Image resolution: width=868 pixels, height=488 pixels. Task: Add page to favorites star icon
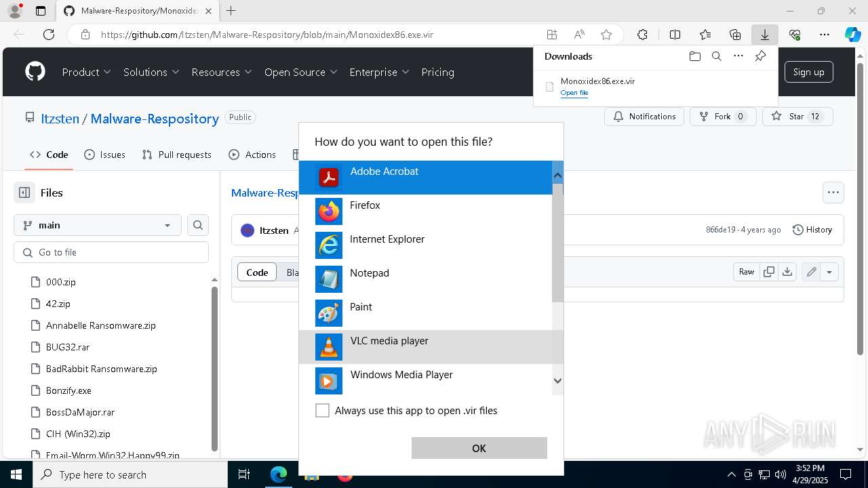tap(606, 35)
